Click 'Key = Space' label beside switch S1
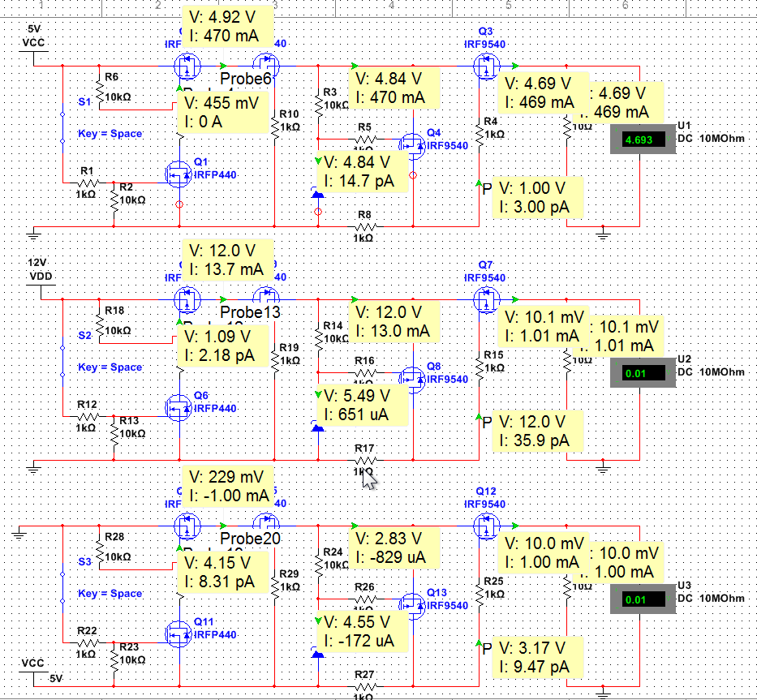This screenshot has height=700, width=757. click(x=110, y=134)
